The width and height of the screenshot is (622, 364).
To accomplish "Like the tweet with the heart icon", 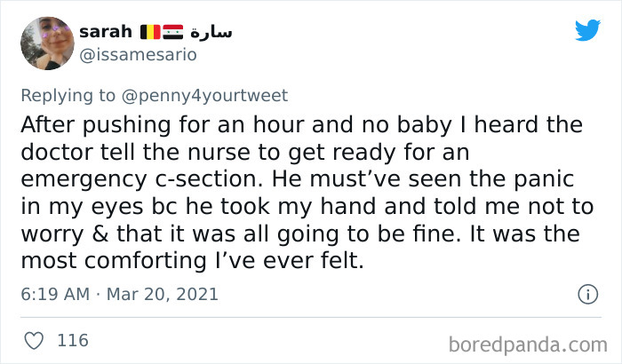I will (34, 339).
